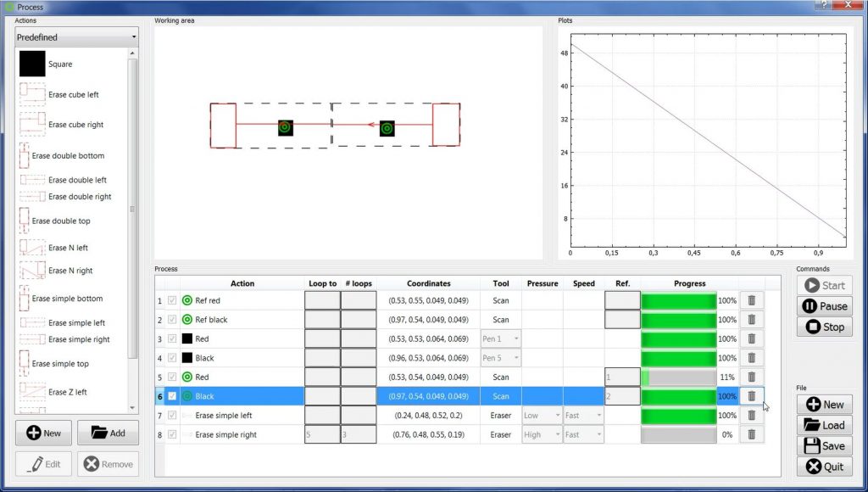The height and width of the screenshot is (492, 868).
Task: Select Erase Z left action icon
Action: pos(32,392)
